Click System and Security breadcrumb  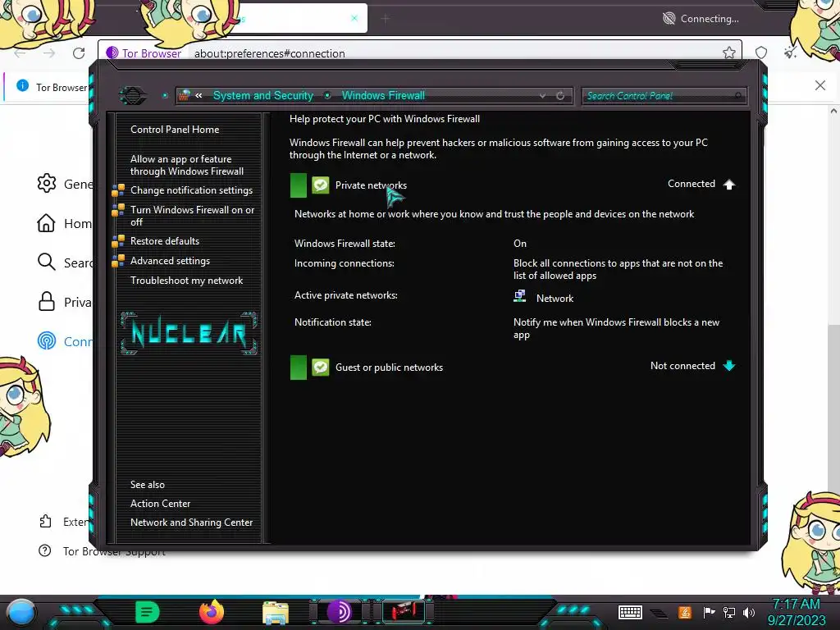coord(263,95)
